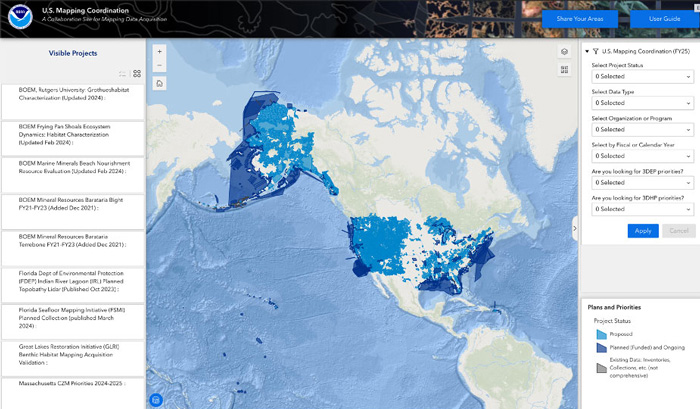700x409 pixels.
Task: Click the Apply filter button
Action: tap(643, 231)
